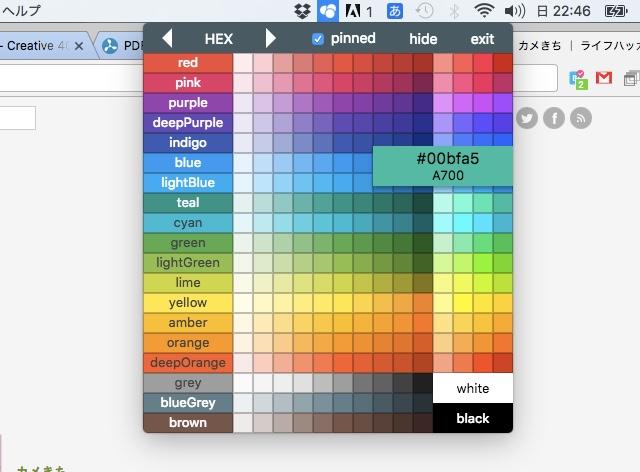The height and width of the screenshot is (472, 640).
Task: Select the lightGreen row label
Action: tap(188, 263)
